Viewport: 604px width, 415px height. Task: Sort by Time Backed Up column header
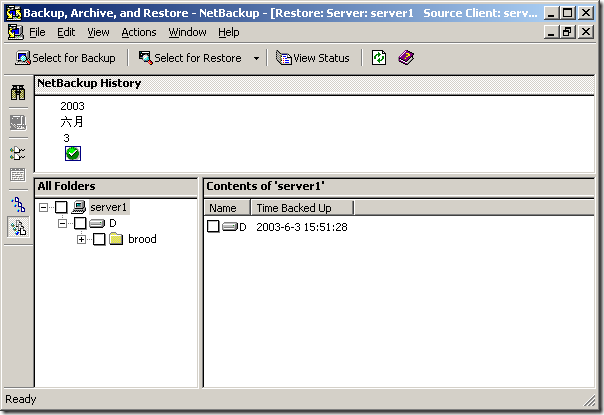coord(302,208)
